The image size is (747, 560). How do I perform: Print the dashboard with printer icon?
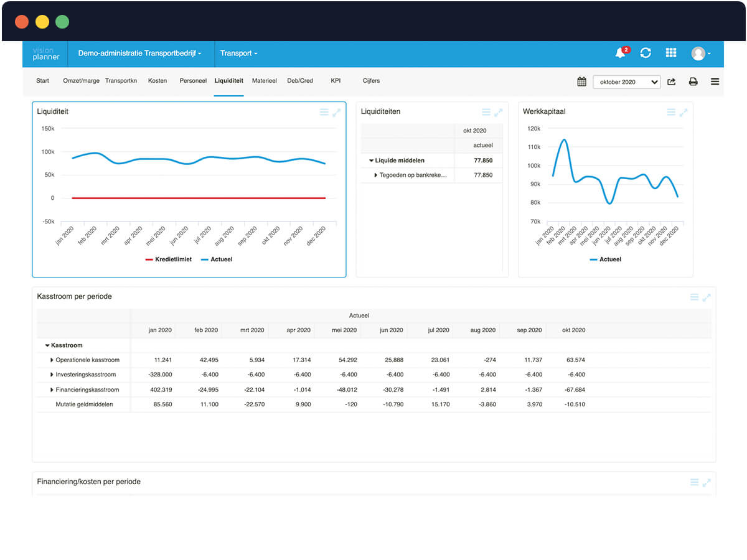(x=693, y=82)
